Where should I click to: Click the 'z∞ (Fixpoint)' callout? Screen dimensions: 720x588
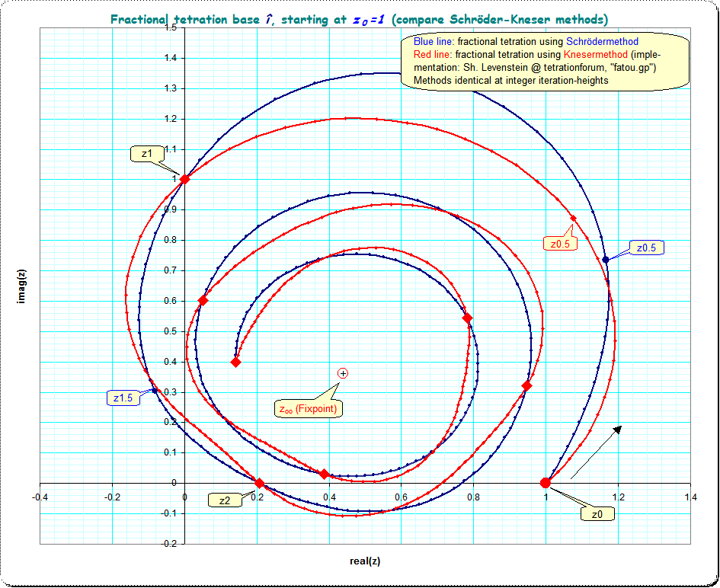(x=308, y=408)
